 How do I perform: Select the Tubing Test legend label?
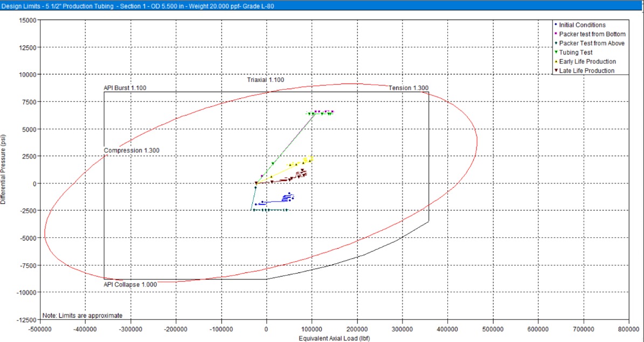click(x=576, y=52)
